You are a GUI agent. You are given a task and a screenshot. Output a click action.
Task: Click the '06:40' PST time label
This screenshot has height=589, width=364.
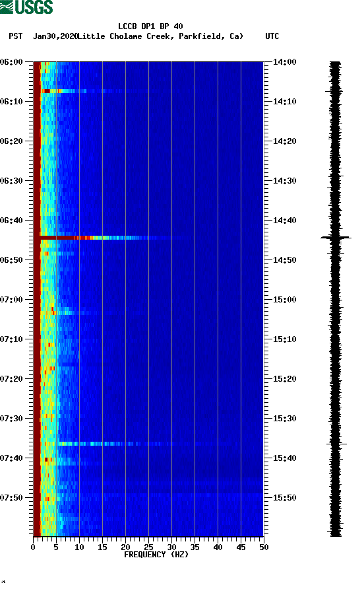tap(11, 221)
